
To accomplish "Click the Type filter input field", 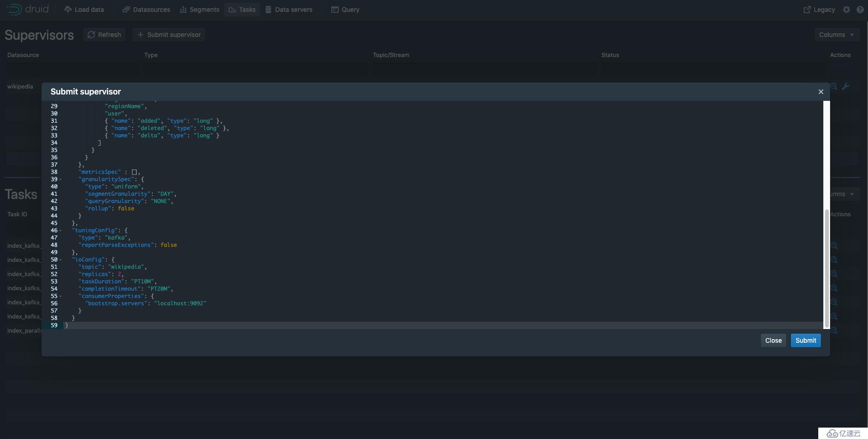I will coord(256,70).
